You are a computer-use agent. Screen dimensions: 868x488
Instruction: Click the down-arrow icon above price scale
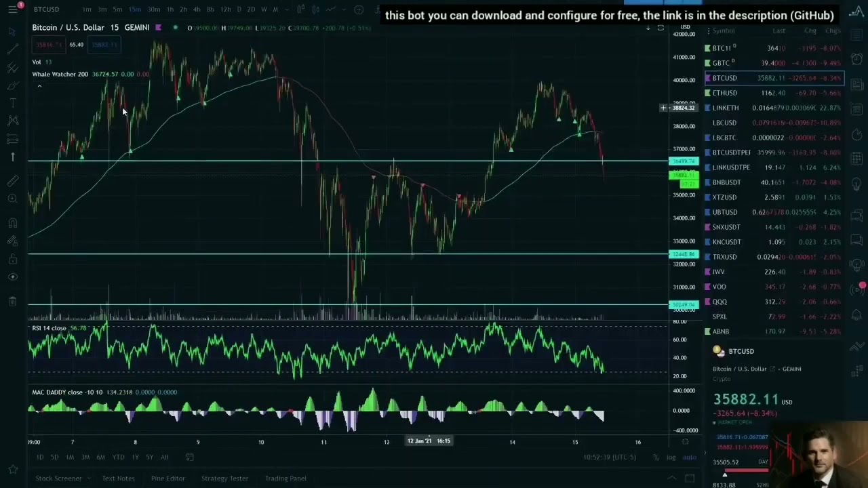coord(648,28)
